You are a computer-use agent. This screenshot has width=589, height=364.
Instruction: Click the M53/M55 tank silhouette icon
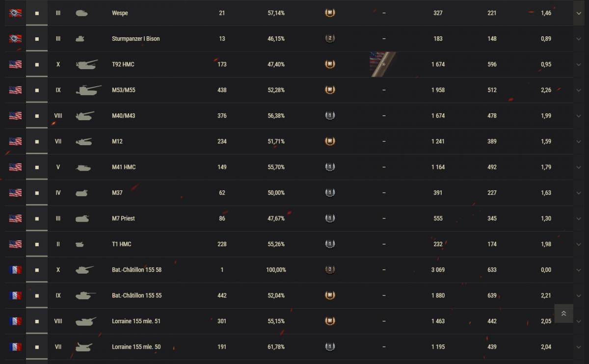(x=88, y=90)
